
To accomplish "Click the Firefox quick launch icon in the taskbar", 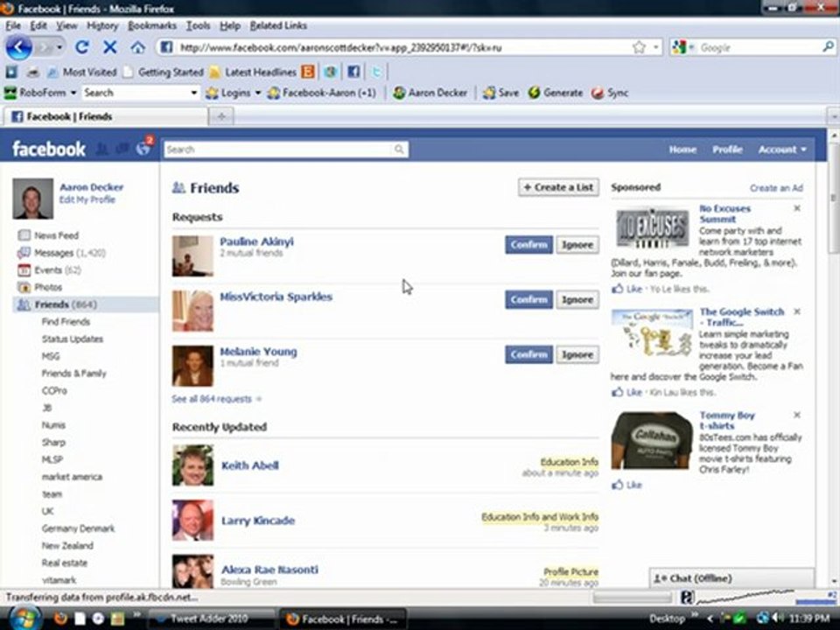I will 60,619.
